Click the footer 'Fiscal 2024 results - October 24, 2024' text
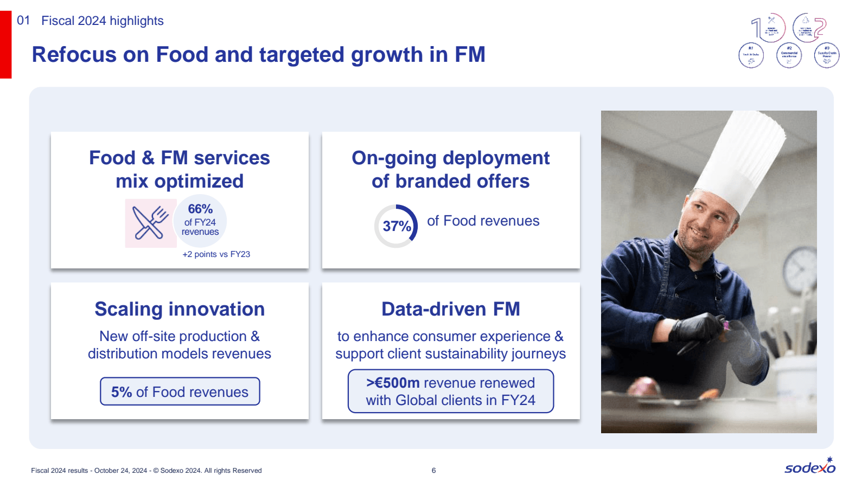868x488 pixels. click(146, 471)
